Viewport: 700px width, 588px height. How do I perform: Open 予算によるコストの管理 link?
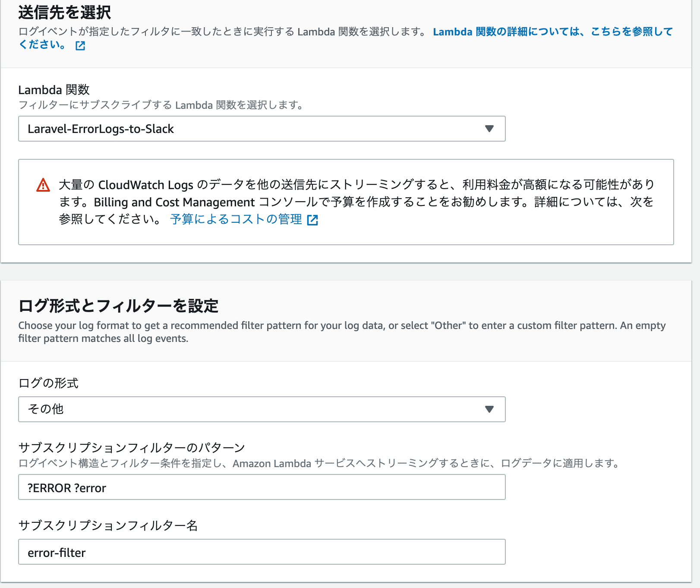click(236, 219)
